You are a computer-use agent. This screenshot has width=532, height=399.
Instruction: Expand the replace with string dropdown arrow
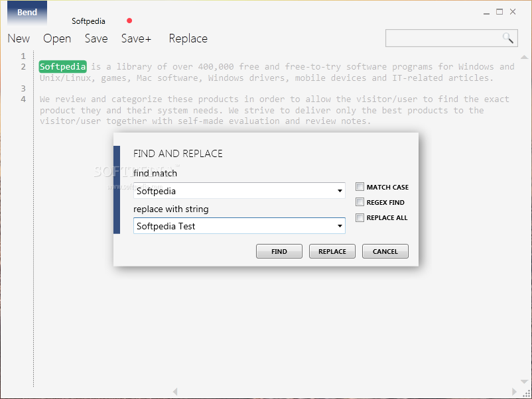[340, 226]
